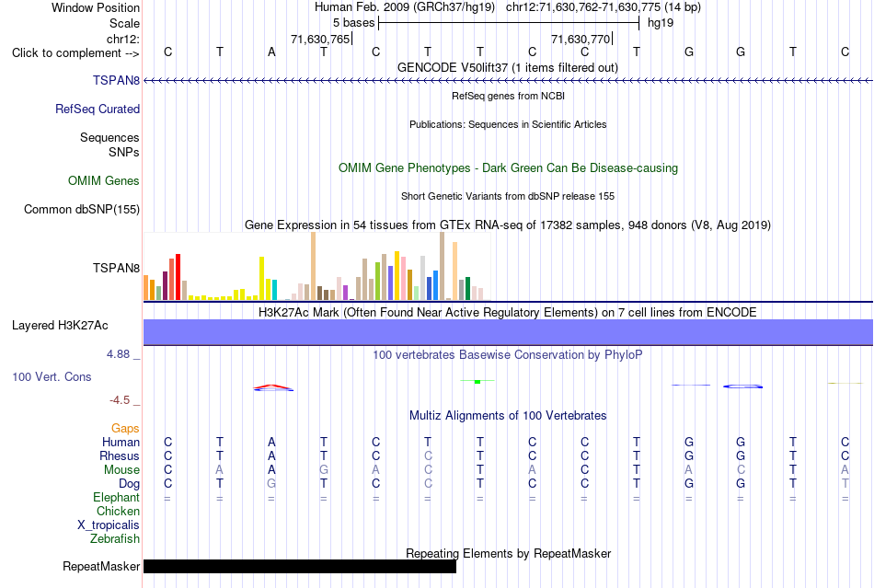Click 'Publications: Sequences in Scientific Articles' title
Screen dimensions: 874x588
point(508,124)
